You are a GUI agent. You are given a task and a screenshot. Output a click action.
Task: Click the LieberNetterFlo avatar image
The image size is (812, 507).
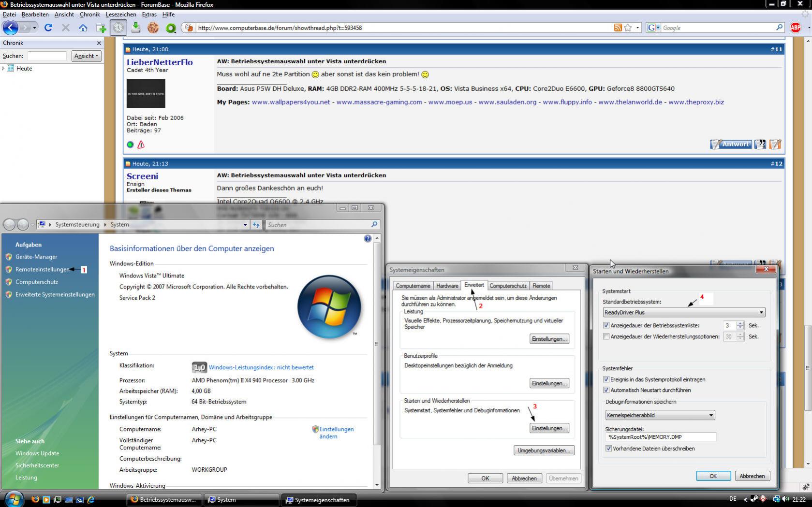pyautogui.click(x=146, y=93)
